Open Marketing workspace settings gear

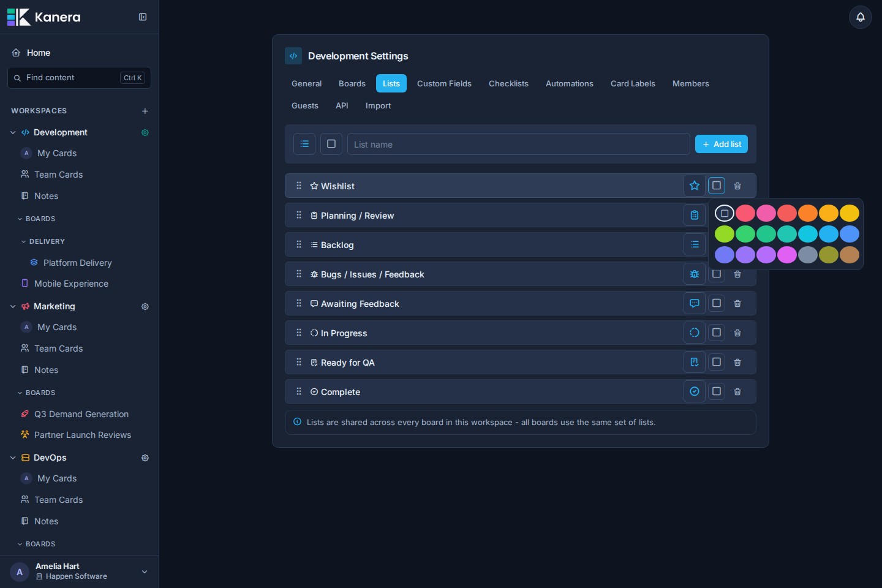[145, 306]
